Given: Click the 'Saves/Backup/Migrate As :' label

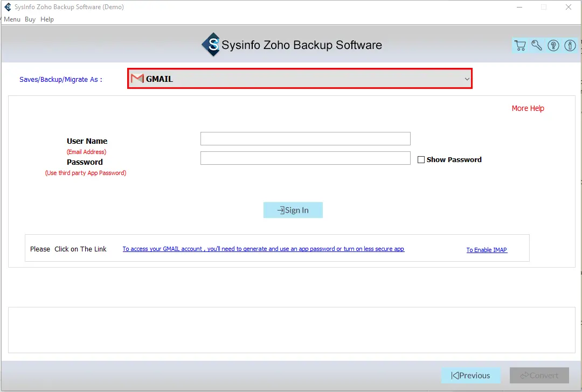Looking at the screenshot, I should pyautogui.click(x=60, y=79).
